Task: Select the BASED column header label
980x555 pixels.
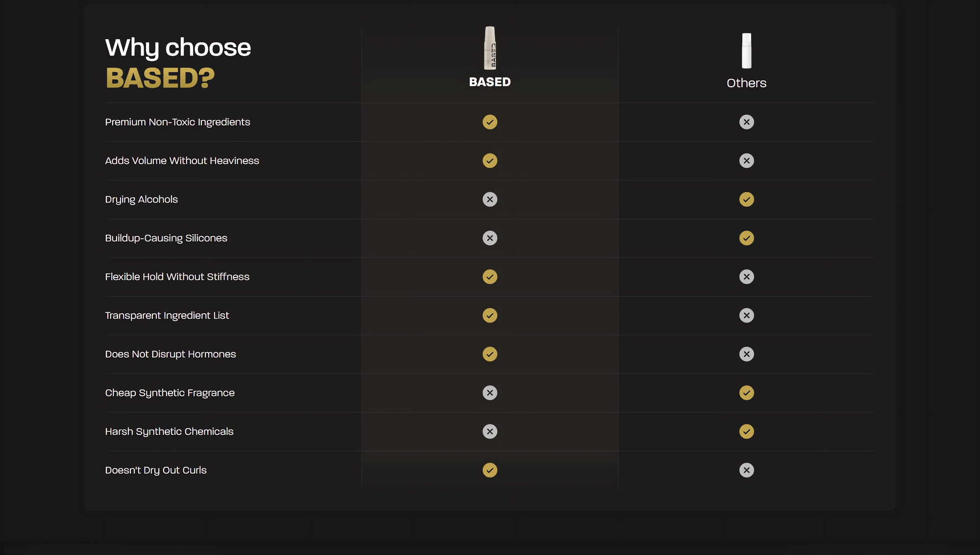Action: click(x=490, y=82)
